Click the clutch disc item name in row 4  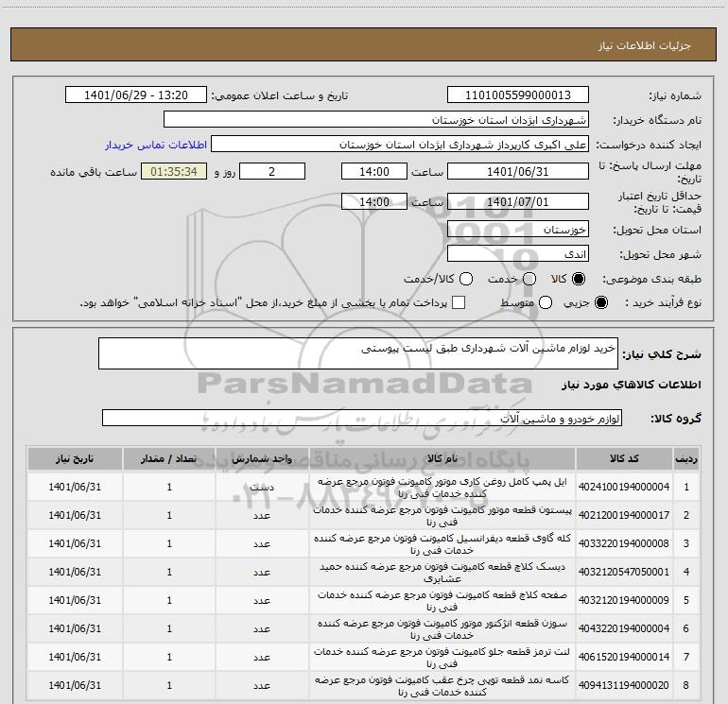442,573
